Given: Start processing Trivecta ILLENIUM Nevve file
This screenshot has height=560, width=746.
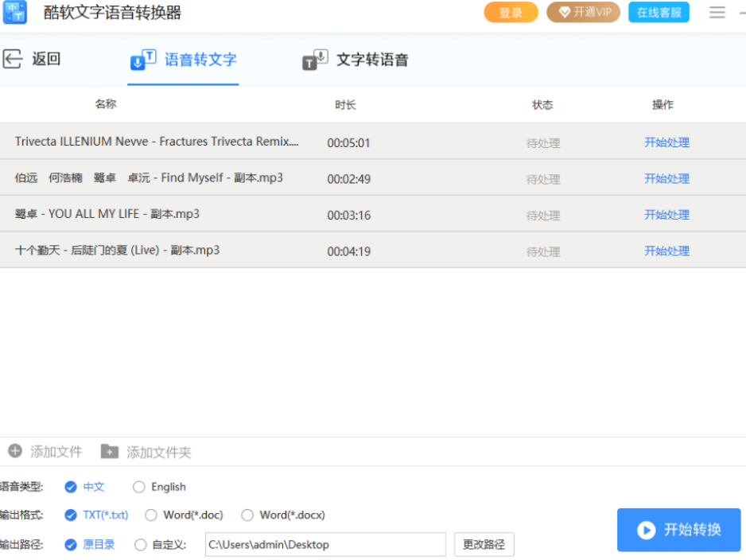Looking at the screenshot, I should (x=666, y=142).
